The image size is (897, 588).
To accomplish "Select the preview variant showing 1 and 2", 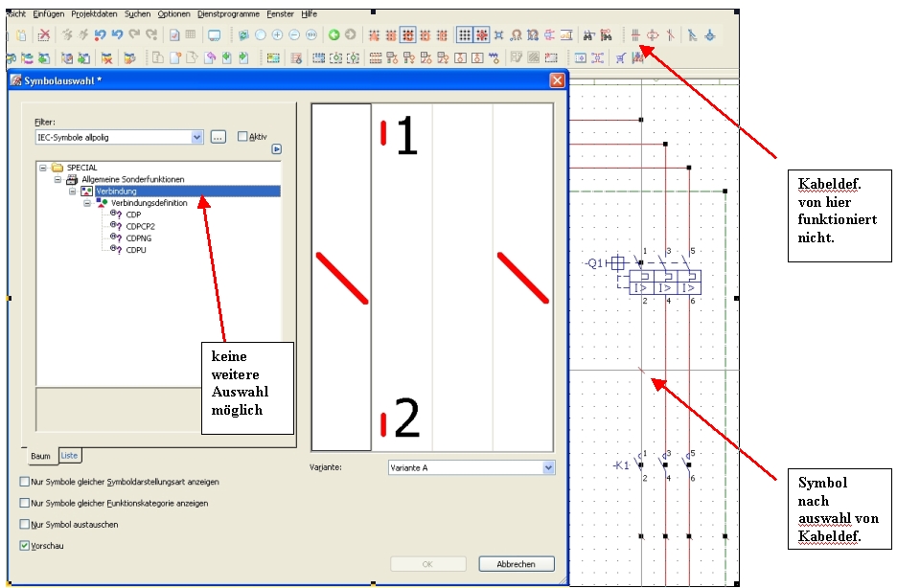I will pos(402,277).
